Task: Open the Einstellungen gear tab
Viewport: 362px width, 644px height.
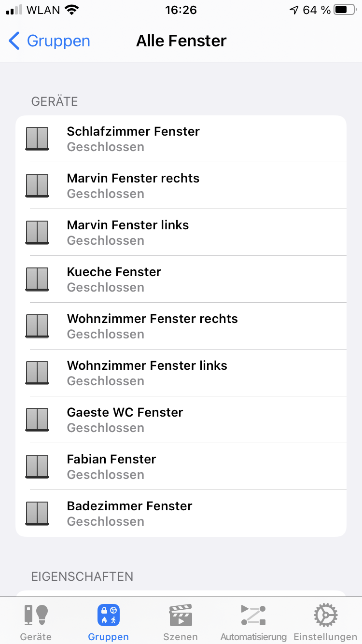Action: point(325,622)
